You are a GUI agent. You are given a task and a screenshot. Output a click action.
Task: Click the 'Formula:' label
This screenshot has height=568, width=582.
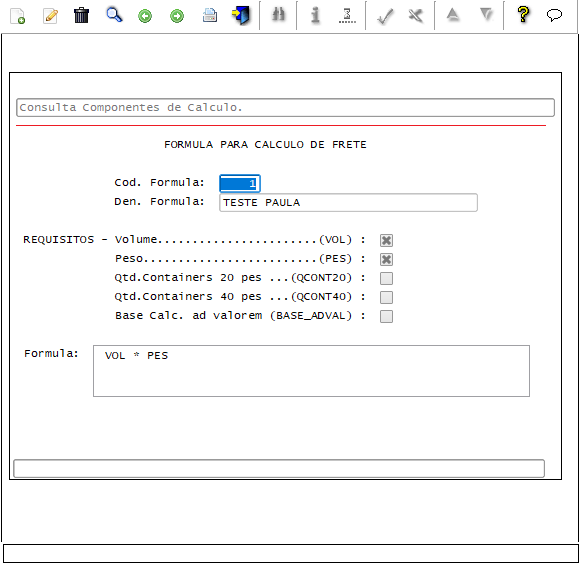pyautogui.click(x=52, y=353)
